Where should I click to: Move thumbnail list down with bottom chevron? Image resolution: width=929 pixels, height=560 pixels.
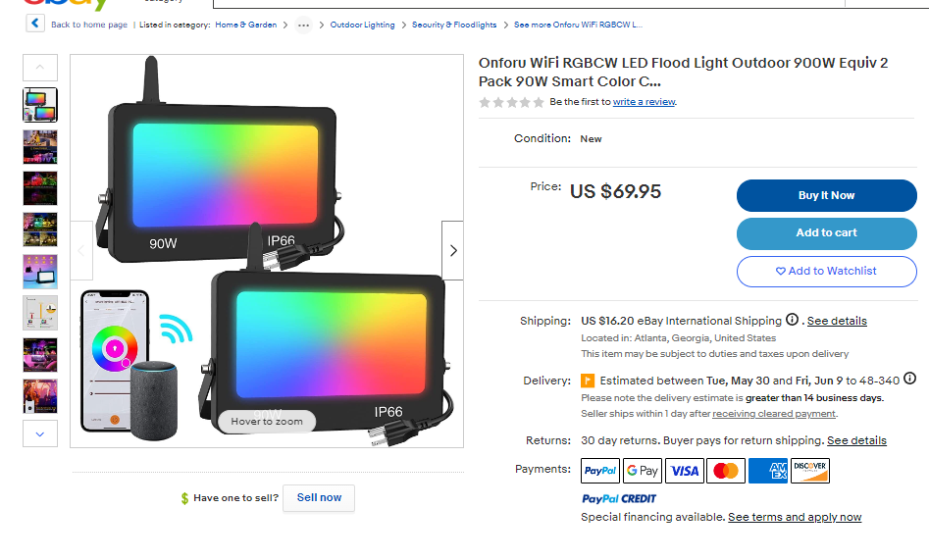(40, 433)
